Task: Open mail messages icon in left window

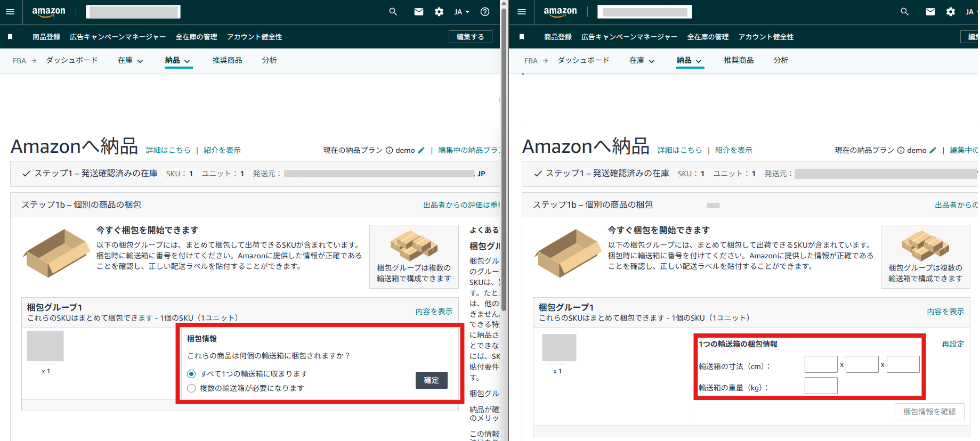Action: click(x=418, y=12)
